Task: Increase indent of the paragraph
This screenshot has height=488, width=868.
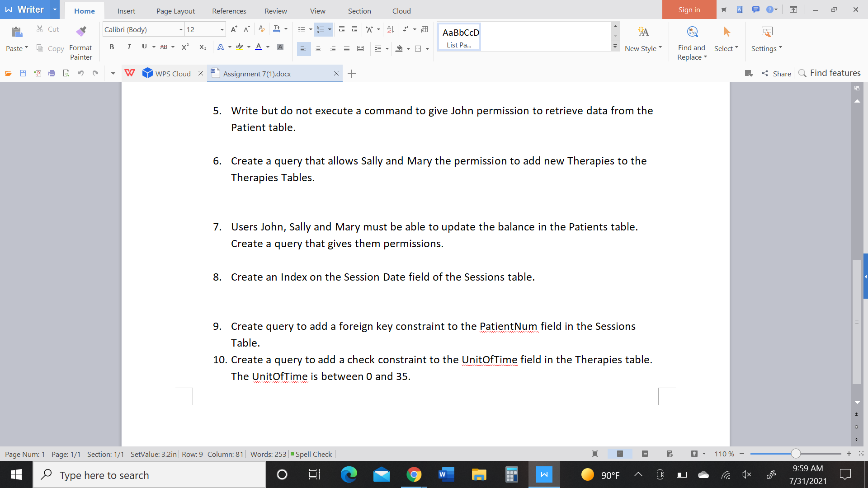Action: point(354,29)
